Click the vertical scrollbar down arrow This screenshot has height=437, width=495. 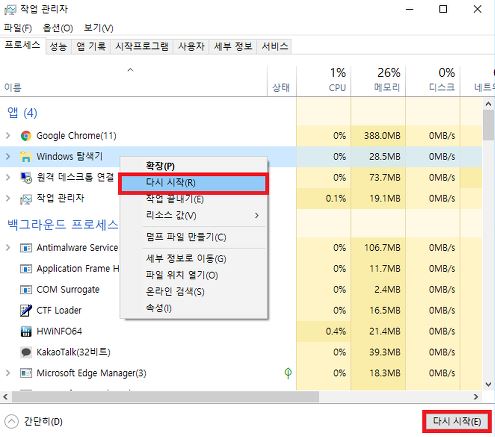point(489,384)
